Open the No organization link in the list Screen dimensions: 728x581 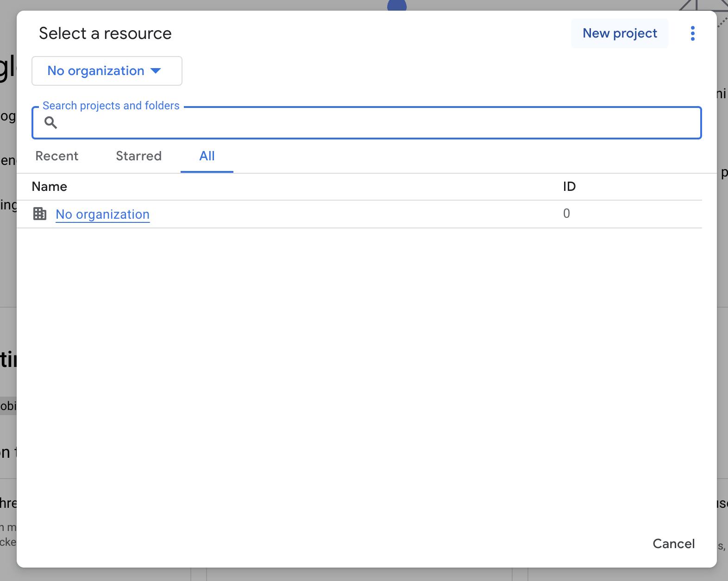click(x=102, y=214)
